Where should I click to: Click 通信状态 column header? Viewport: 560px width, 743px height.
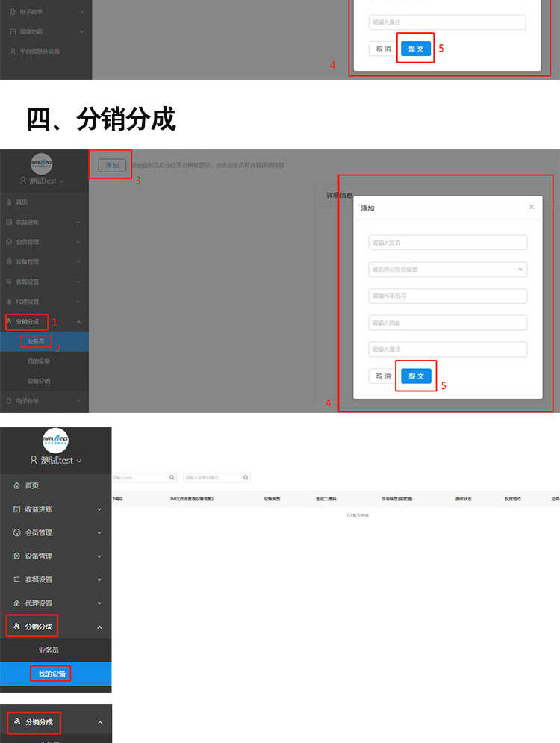[464, 499]
